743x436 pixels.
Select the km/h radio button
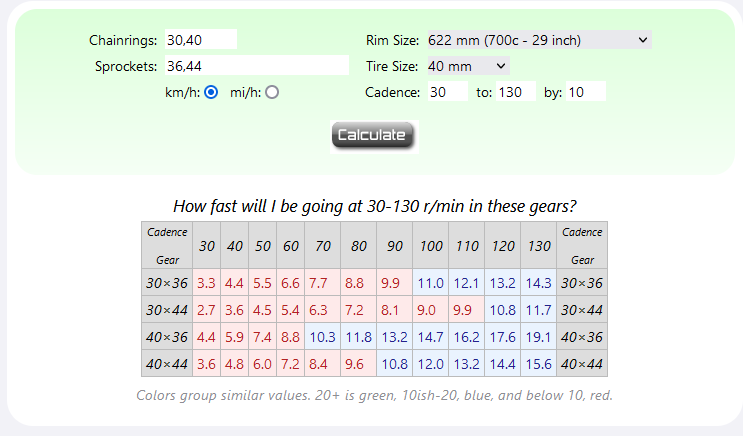[x=210, y=92]
